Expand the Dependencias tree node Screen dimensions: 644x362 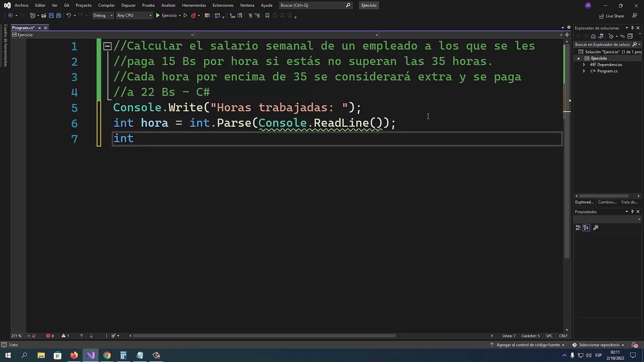click(584, 65)
